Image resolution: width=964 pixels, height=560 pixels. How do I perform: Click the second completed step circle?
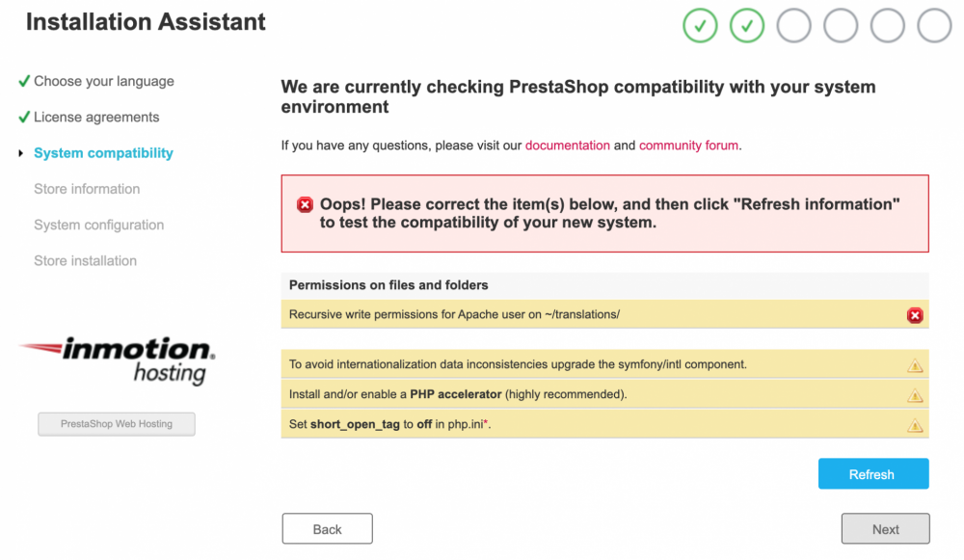point(747,26)
